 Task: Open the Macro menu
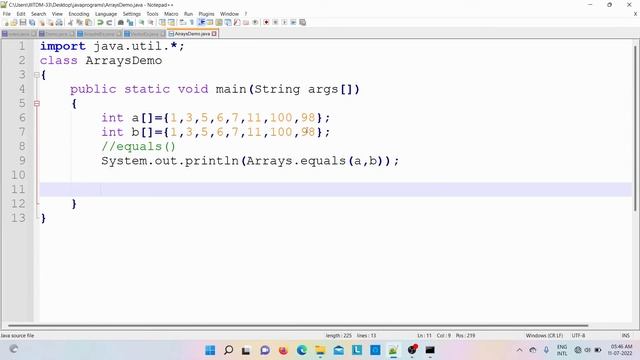coord(171,14)
